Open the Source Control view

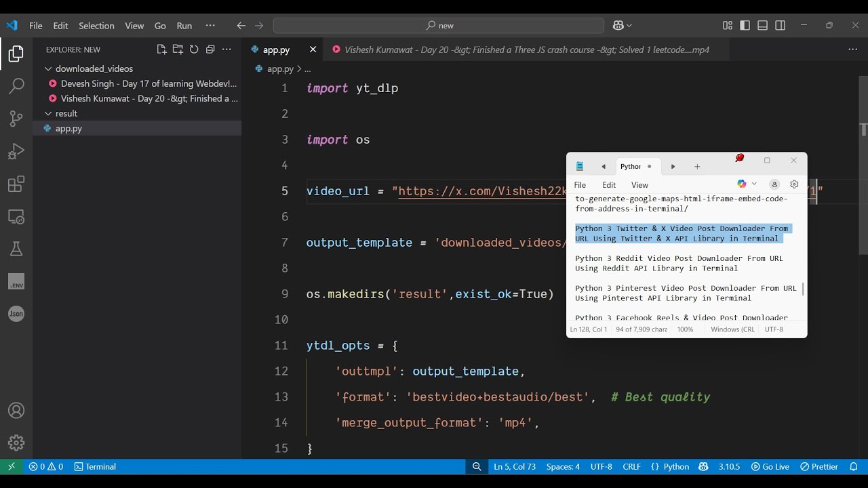16,119
